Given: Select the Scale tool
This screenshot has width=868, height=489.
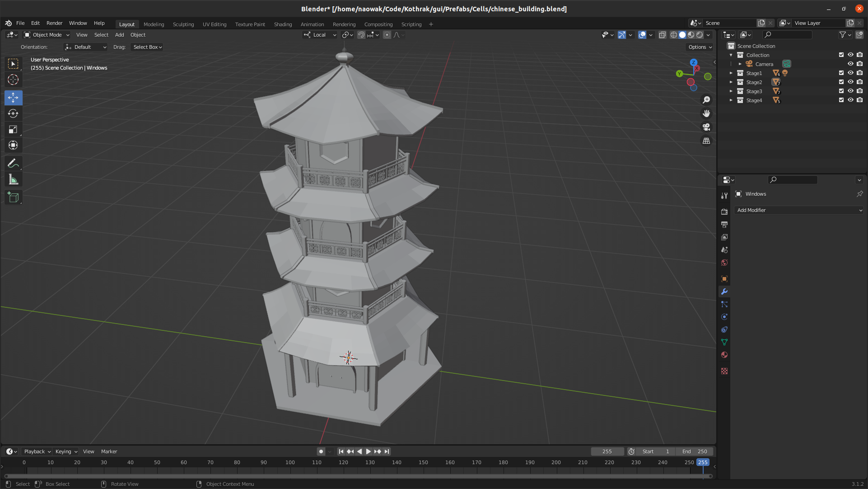Looking at the screenshot, I should [13, 129].
